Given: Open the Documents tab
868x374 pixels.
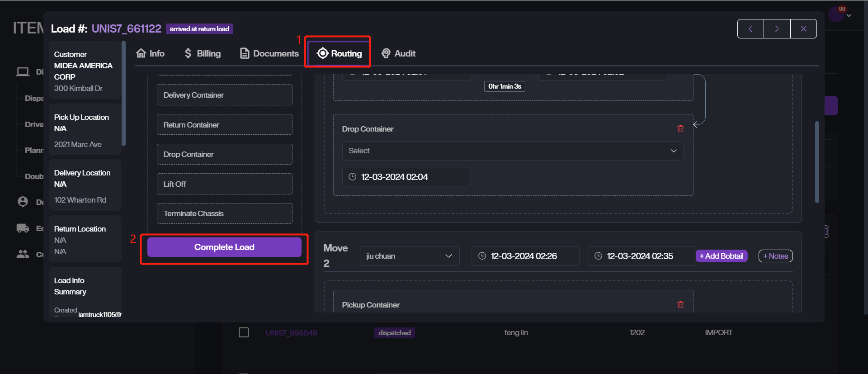Looking at the screenshot, I should (x=269, y=53).
